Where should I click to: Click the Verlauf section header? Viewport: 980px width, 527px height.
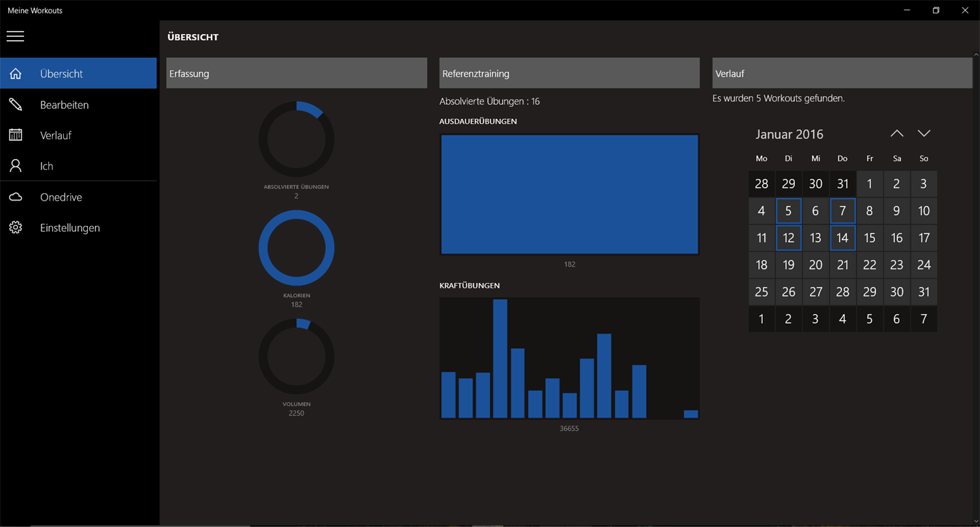pos(843,73)
